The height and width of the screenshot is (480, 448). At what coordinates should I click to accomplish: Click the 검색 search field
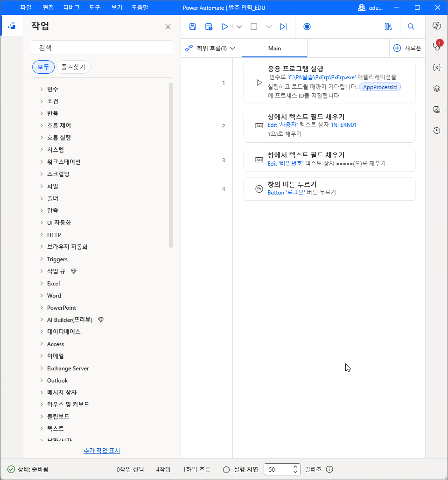pos(102,48)
